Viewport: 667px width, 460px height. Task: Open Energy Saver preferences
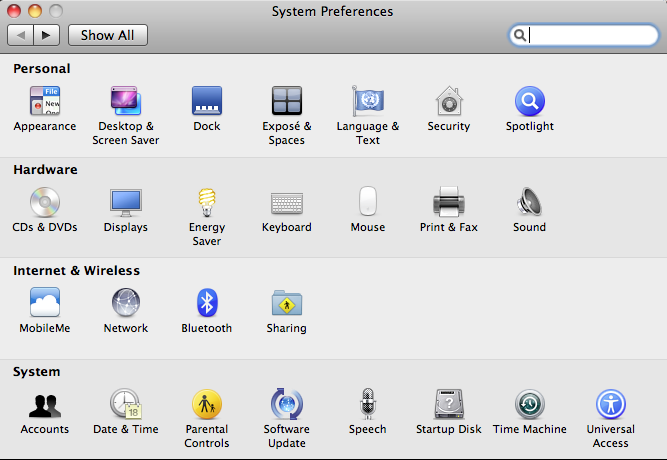207,203
